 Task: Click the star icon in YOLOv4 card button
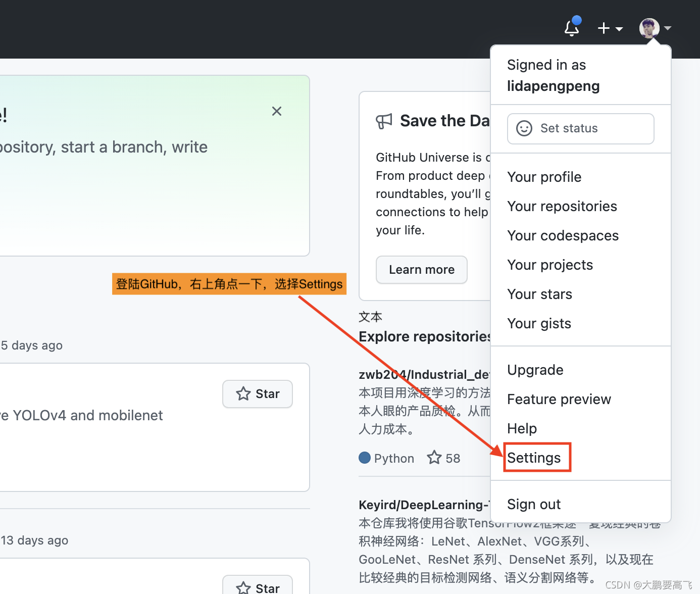[x=243, y=393]
